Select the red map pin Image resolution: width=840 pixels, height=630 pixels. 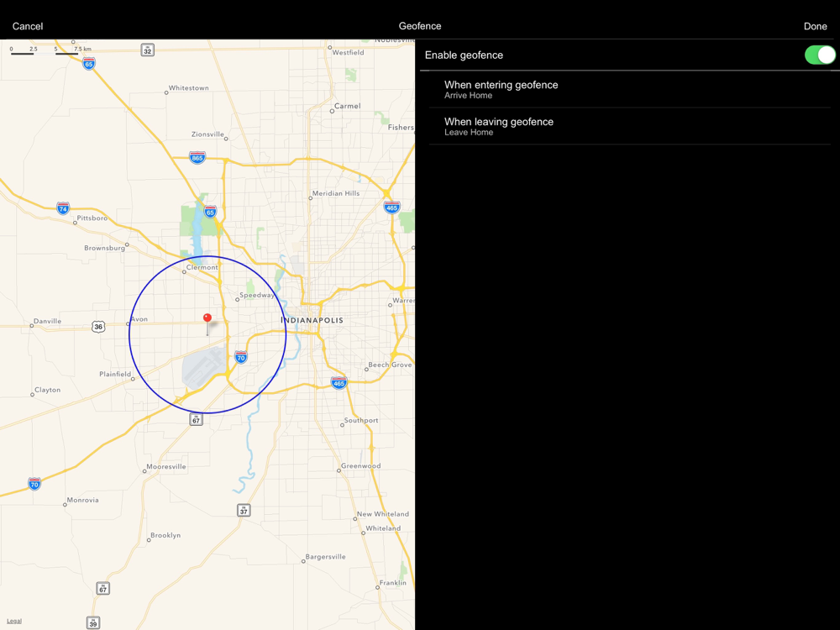[x=207, y=320]
